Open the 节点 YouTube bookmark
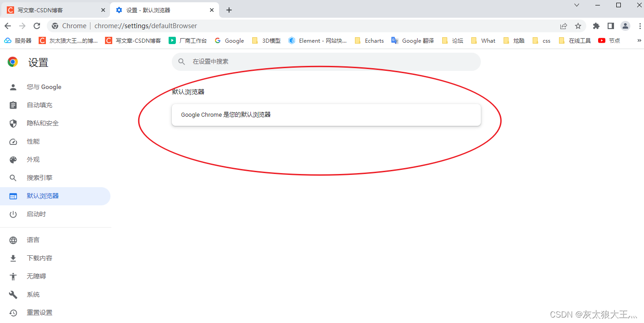Viewport: 644px width, 323px height. click(609, 40)
